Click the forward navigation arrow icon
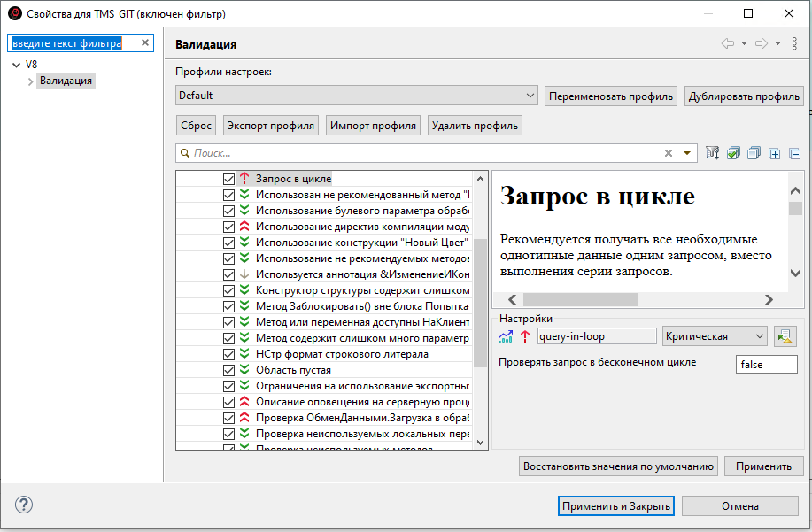 click(762, 43)
